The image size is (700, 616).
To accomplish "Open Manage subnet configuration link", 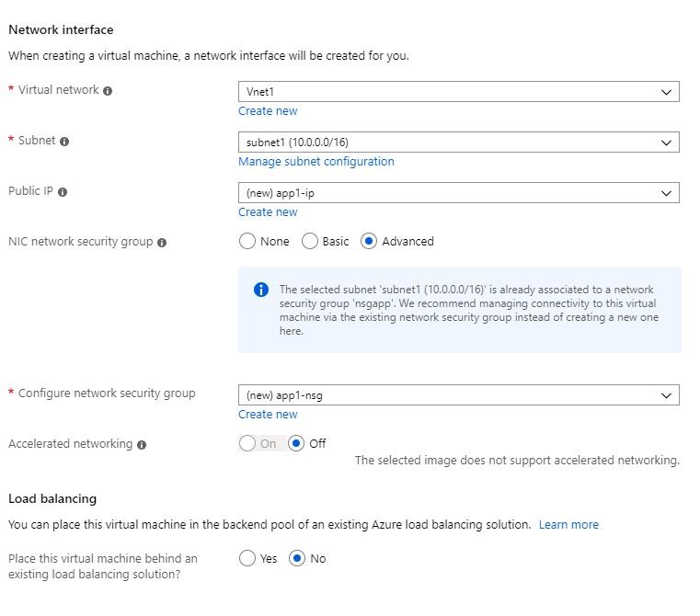I will click(x=316, y=162).
